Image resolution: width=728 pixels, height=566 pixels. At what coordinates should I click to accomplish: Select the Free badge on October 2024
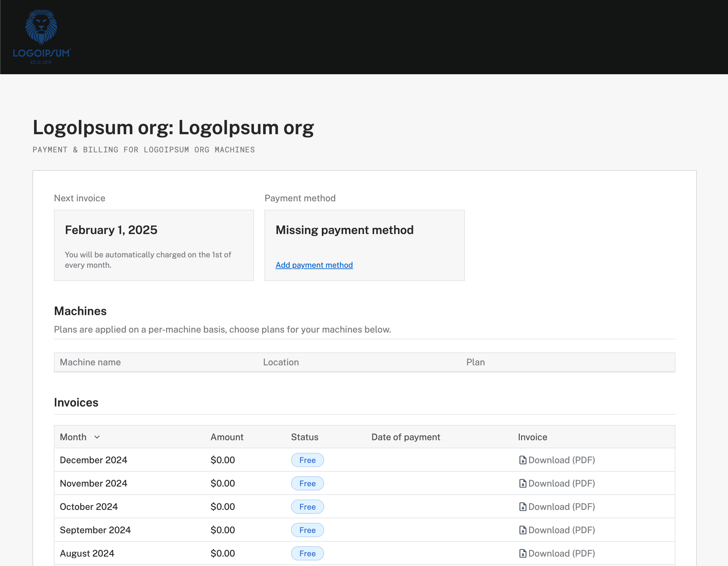coord(307,507)
